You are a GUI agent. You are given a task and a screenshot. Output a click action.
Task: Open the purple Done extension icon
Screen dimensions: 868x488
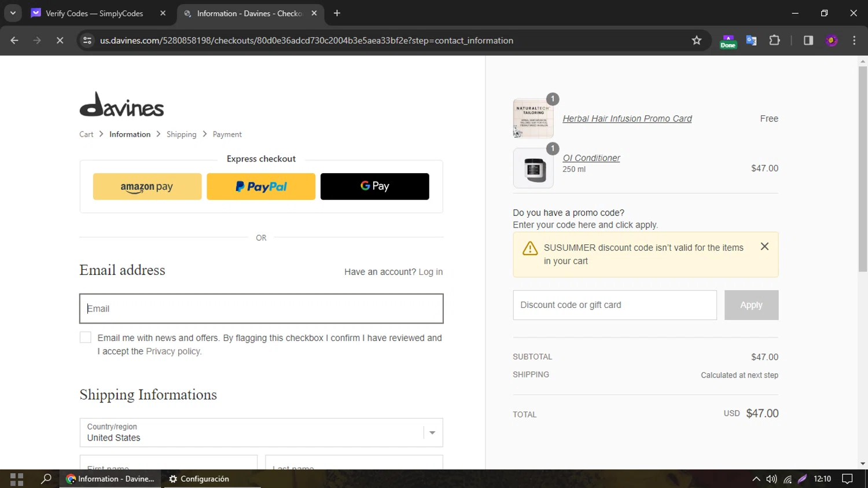(728, 41)
